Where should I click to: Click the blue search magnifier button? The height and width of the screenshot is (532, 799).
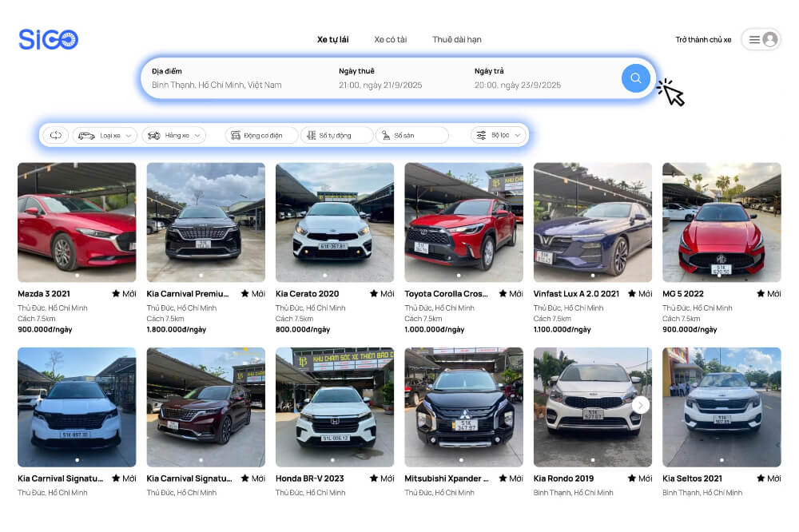(x=635, y=78)
